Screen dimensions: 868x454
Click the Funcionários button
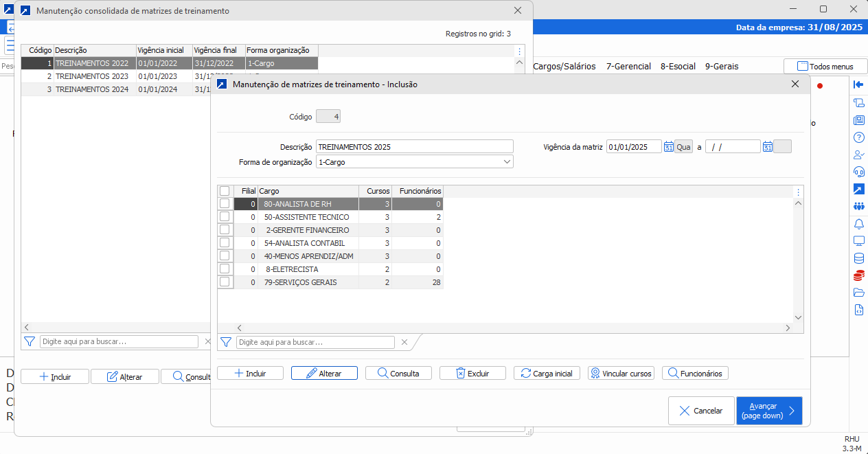[696, 373]
